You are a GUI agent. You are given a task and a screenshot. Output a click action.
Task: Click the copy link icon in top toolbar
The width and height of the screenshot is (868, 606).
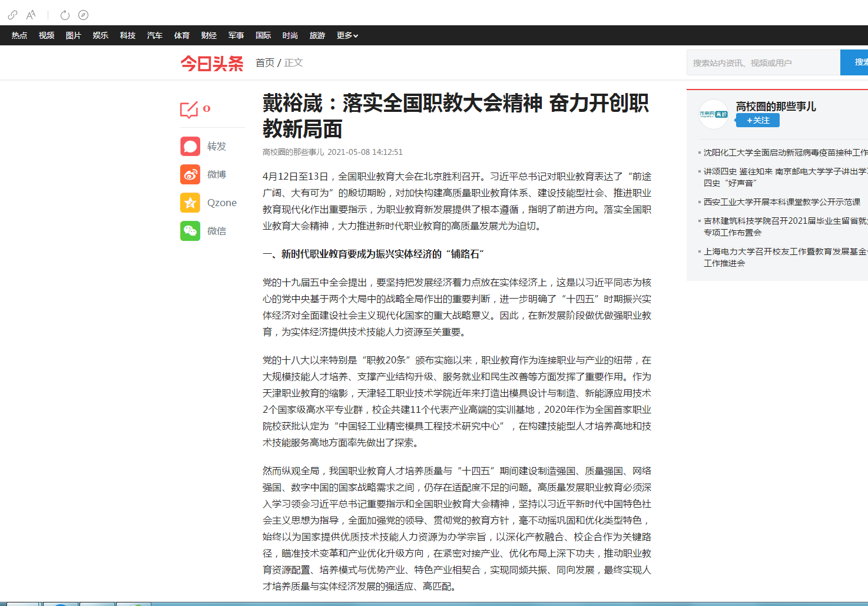coord(12,15)
